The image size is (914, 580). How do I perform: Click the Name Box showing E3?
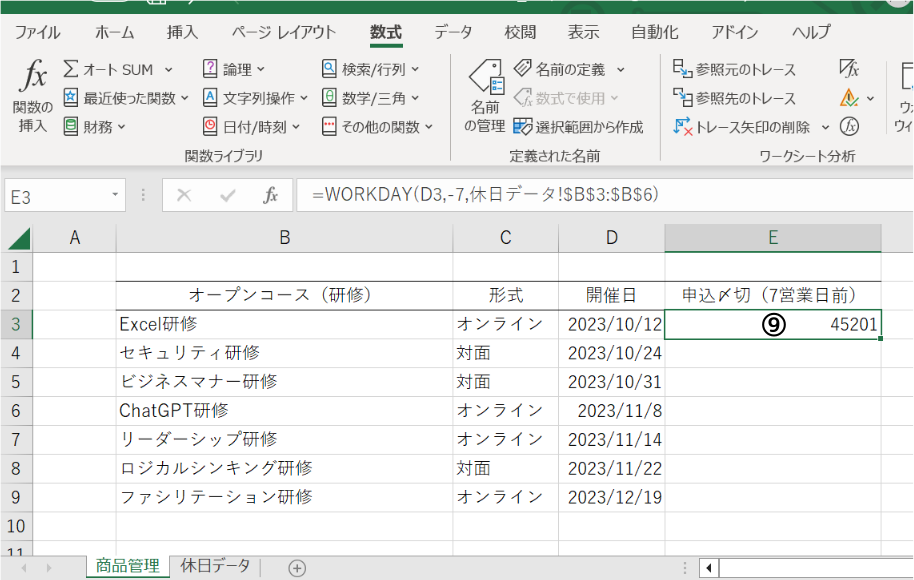[x=58, y=196]
